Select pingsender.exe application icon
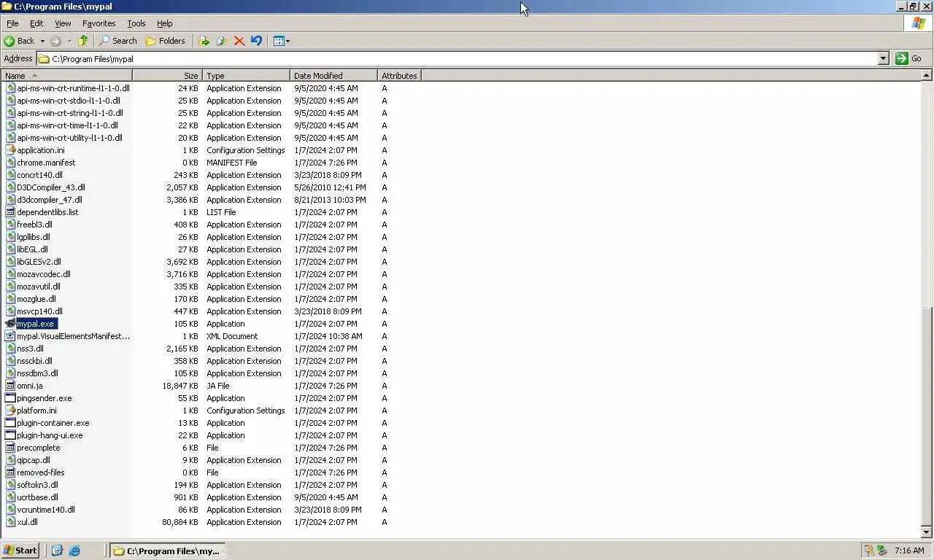The width and height of the screenshot is (934, 560). click(10, 398)
